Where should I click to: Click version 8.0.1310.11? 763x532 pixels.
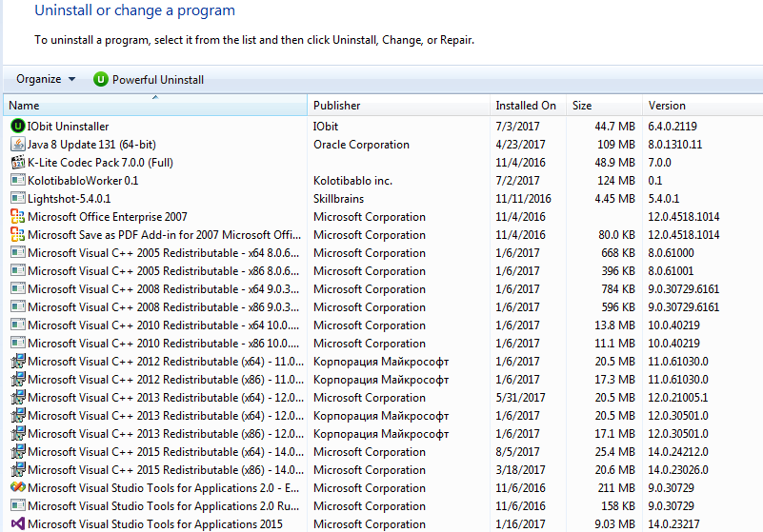tap(675, 145)
